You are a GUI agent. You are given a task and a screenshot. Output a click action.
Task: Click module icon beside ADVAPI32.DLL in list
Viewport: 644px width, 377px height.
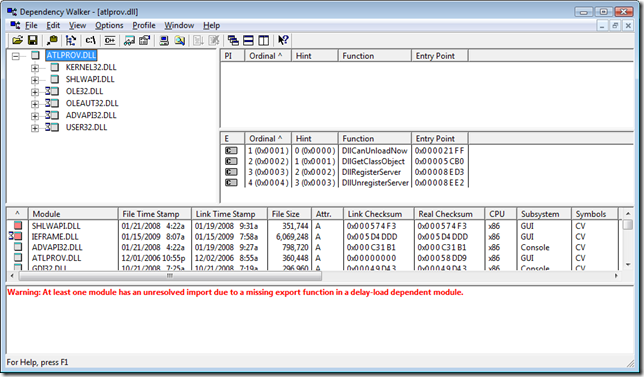point(18,247)
